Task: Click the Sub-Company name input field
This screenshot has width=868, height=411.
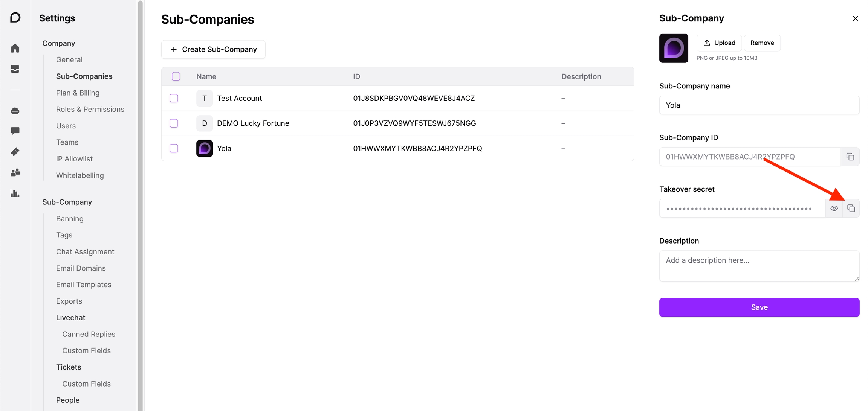Action: (759, 105)
